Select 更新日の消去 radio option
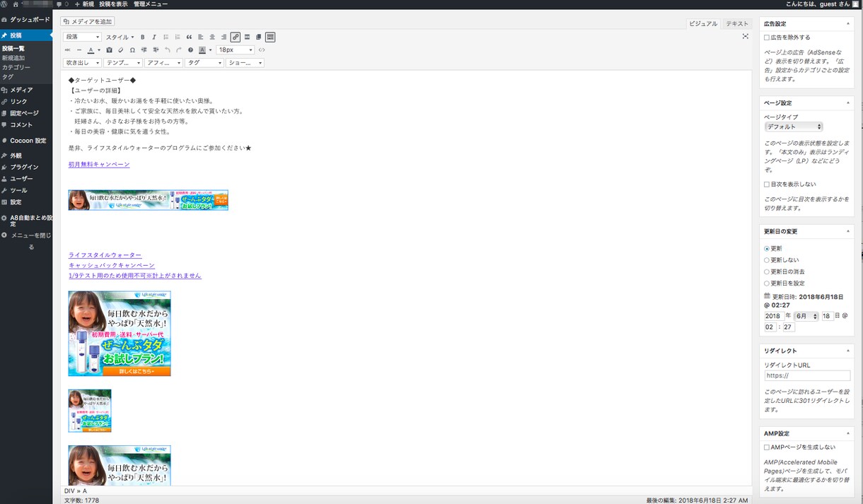The width and height of the screenshot is (863, 504). click(767, 271)
